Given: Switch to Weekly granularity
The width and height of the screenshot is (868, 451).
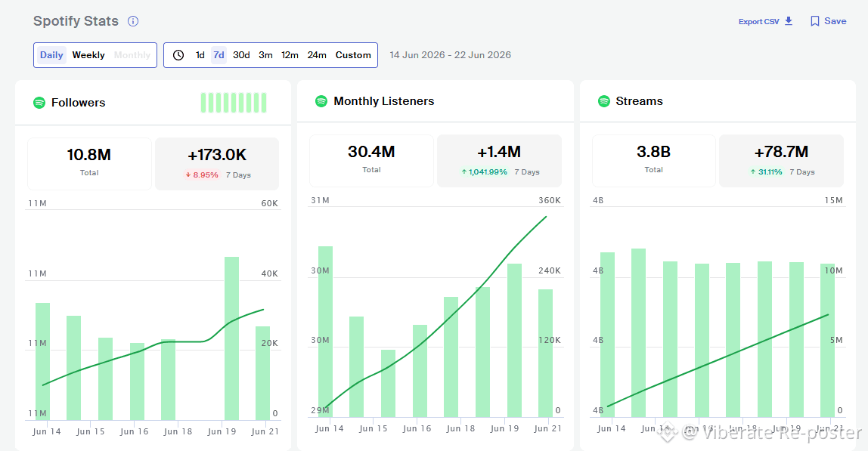Looking at the screenshot, I should coord(88,55).
